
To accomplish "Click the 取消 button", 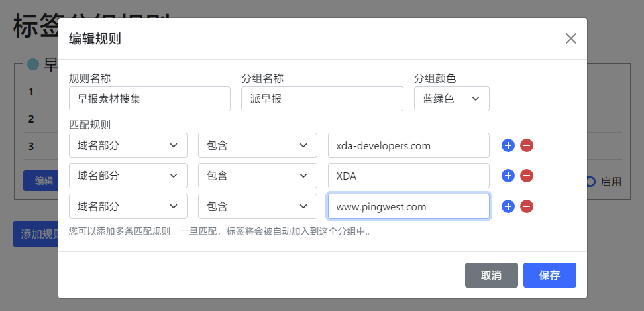I will click(491, 275).
